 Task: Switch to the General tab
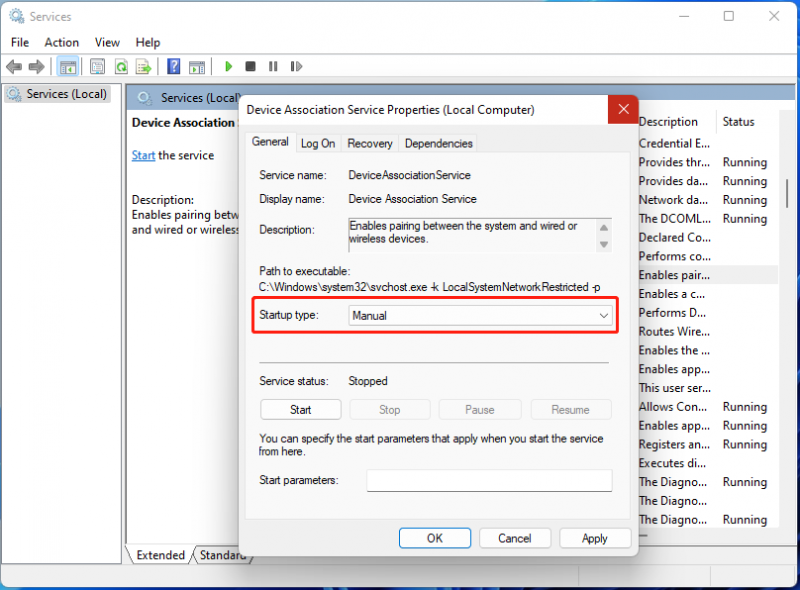click(270, 142)
